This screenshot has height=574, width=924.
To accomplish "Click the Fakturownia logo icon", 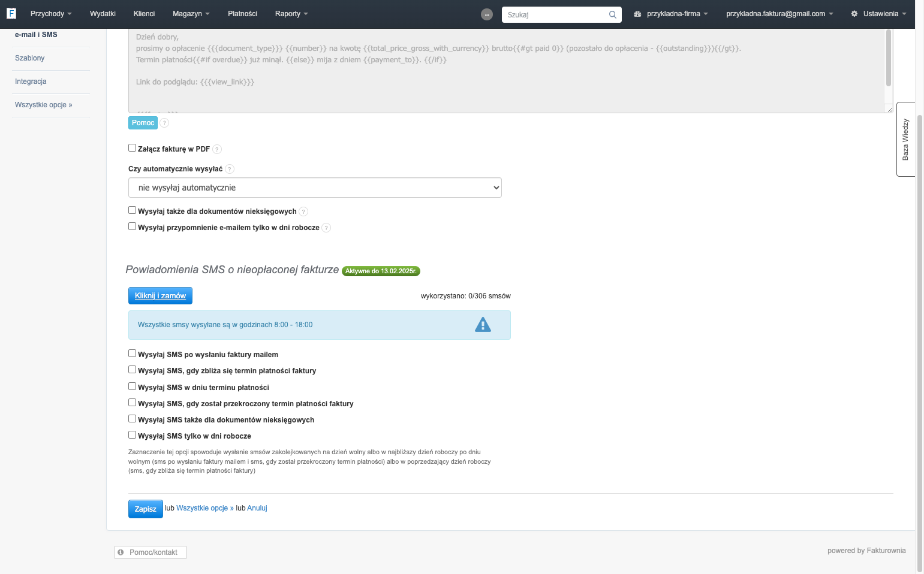I will pos(11,13).
